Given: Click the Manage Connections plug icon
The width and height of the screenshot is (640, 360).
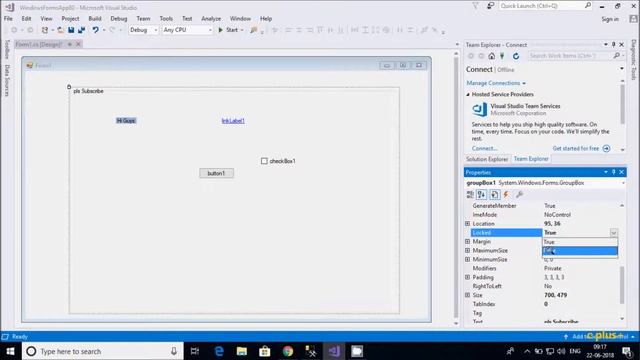Looking at the screenshot, I should [502, 56].
